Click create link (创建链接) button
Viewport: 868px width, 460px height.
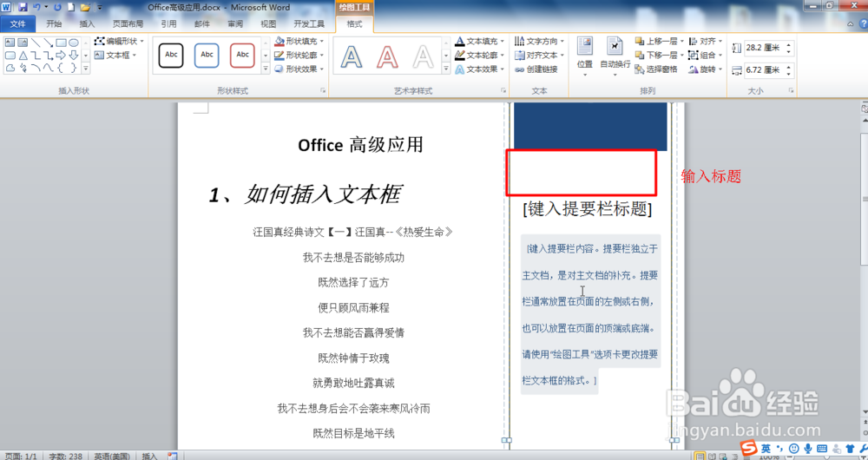coord(536,69)
